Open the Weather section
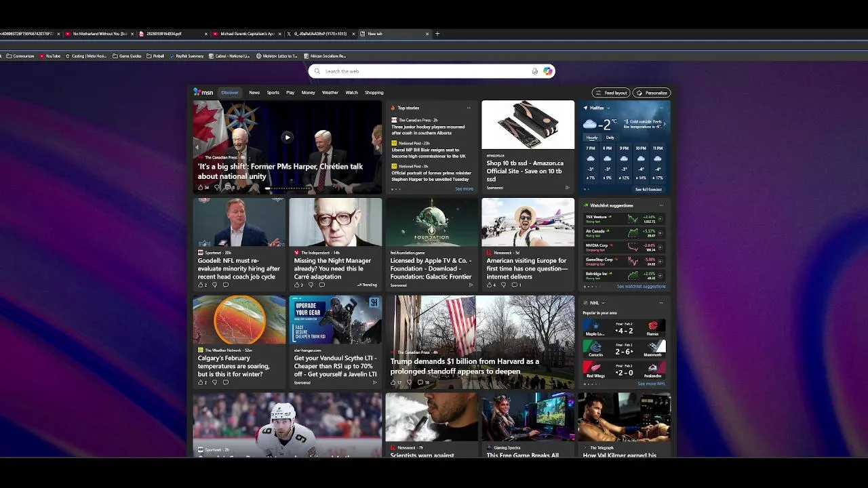Screen dimensions: 868x488 (x=330, y=92)
